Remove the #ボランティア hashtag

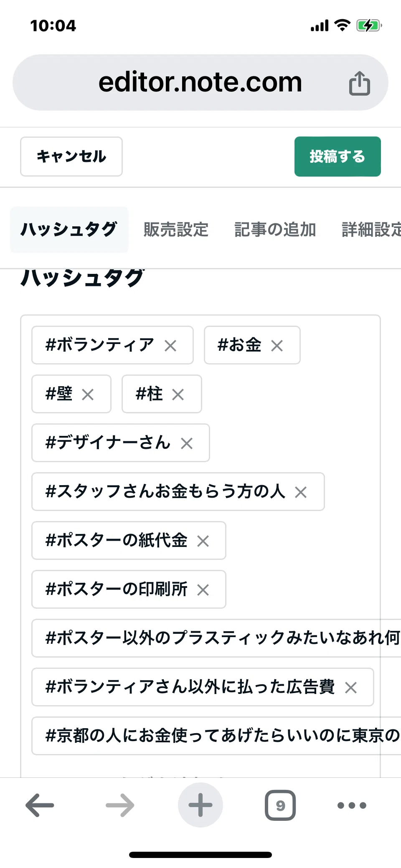click(170, 346)
